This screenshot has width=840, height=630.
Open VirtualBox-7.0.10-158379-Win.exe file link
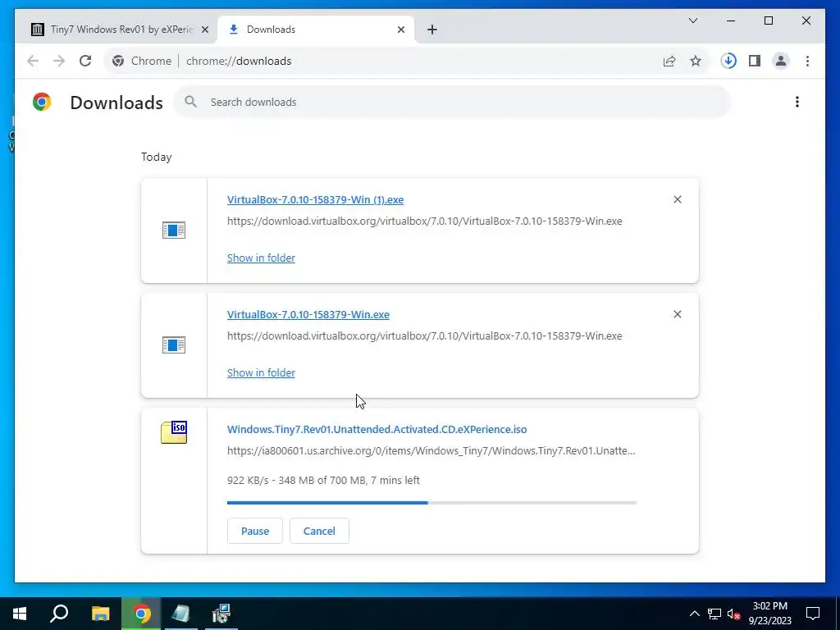(308, 314)
